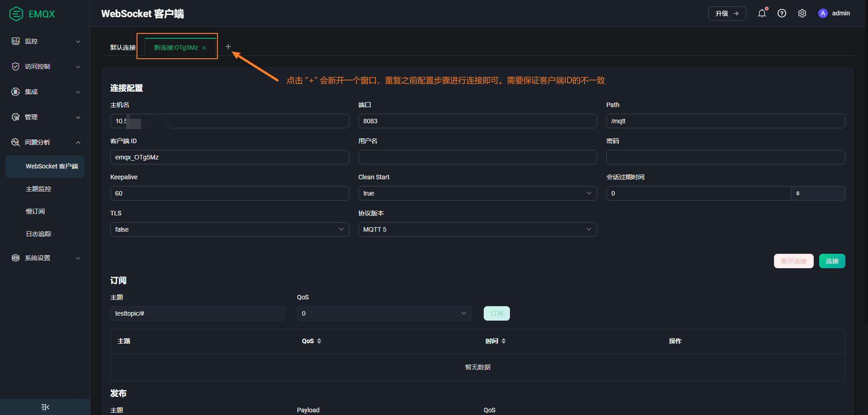
Task: Expand the 管理 menu chevron
Action: [78, 117]
